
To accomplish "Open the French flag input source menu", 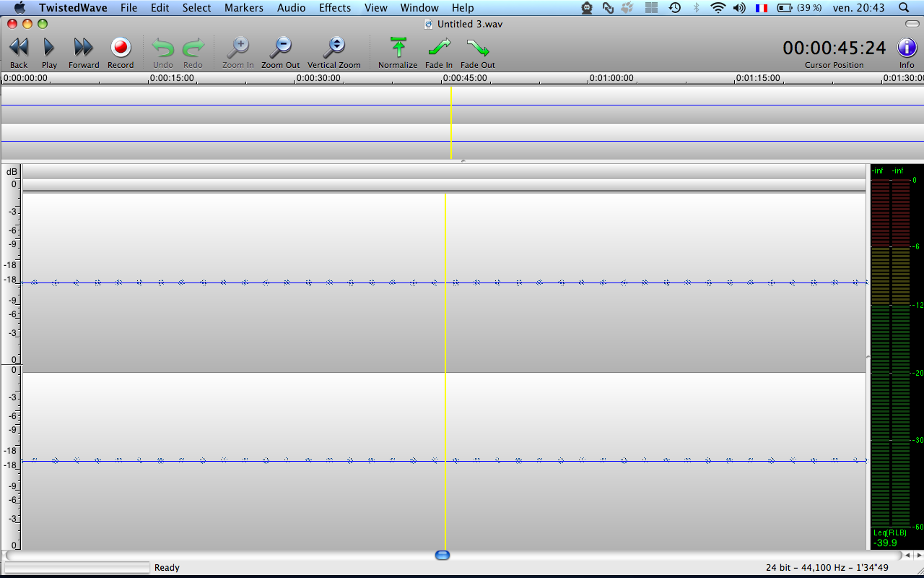I will 762,8.
